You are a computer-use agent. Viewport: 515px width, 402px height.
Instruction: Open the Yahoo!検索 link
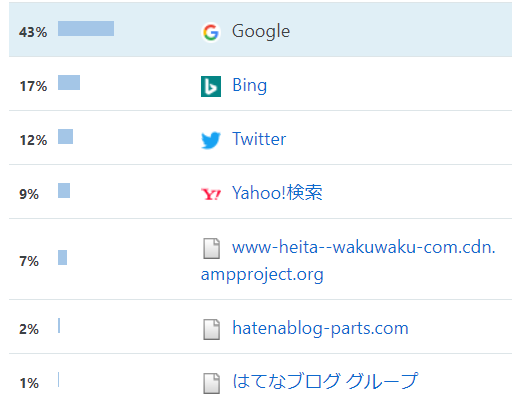click(277, 193)
